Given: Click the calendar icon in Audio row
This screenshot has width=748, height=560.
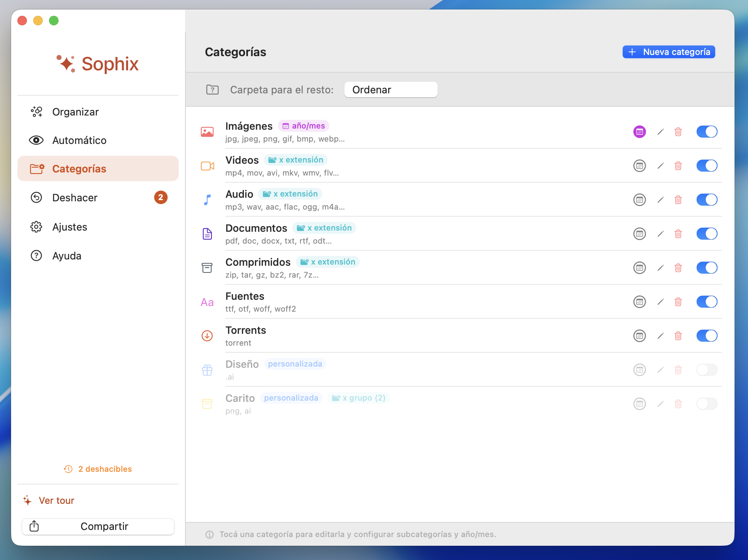Looking at the screenshot, I should click(x=639, y=200).
